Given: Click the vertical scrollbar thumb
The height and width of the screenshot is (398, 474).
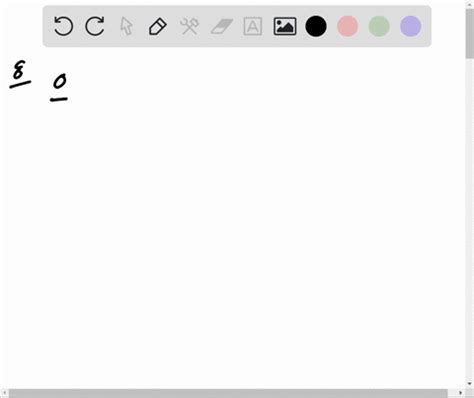Looking at the screenshot, I should click(x=470, y=33).
